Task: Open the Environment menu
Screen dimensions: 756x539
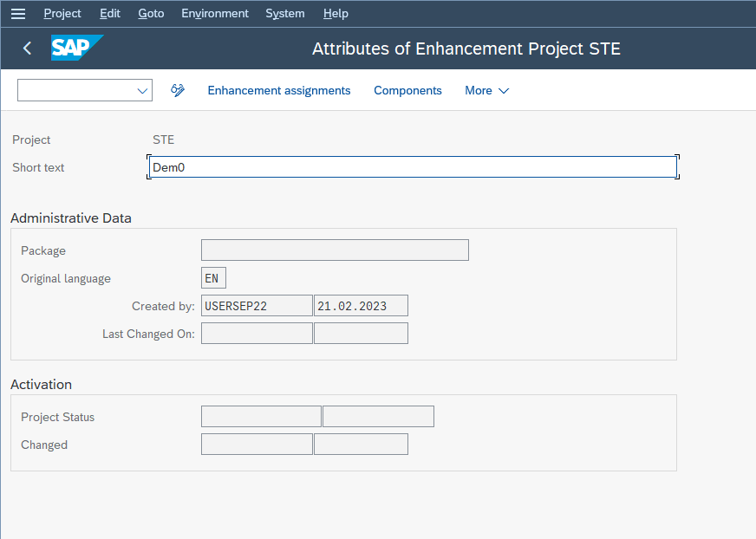Action: click(214, 13)
